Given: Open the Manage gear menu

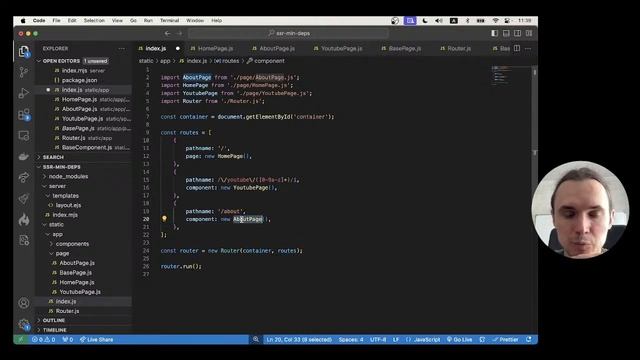Looking at the screenshot, I should coord(24,324).
